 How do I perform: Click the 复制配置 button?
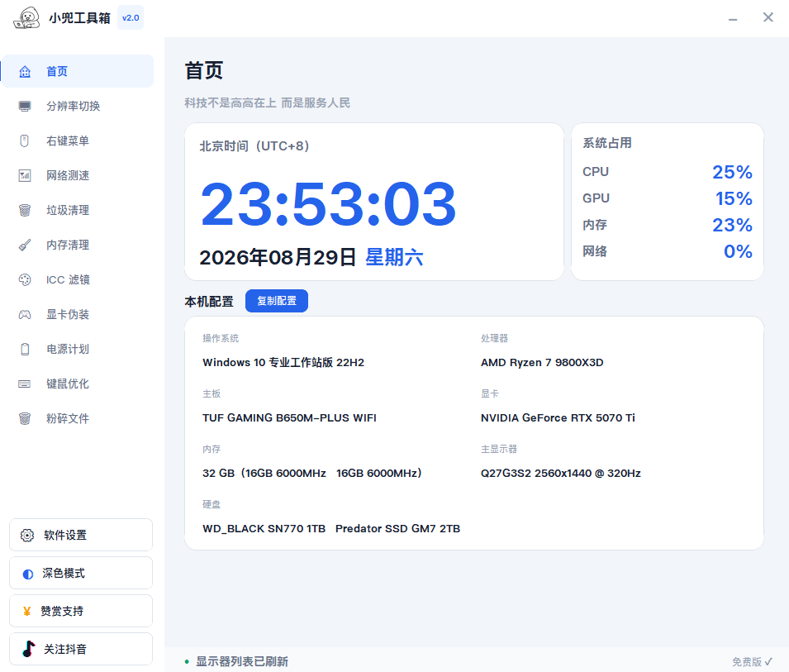point(277,301)
